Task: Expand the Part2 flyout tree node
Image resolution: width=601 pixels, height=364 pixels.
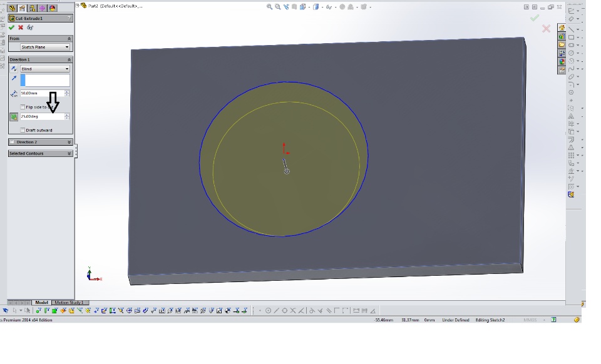Action: [78, 6]
